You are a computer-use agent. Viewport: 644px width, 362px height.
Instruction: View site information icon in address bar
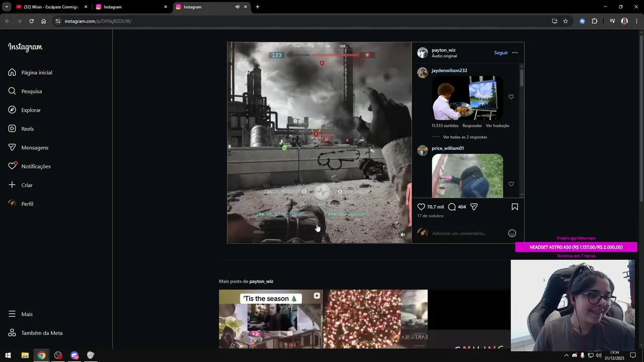pyautogui.click(x=58, y=21)
